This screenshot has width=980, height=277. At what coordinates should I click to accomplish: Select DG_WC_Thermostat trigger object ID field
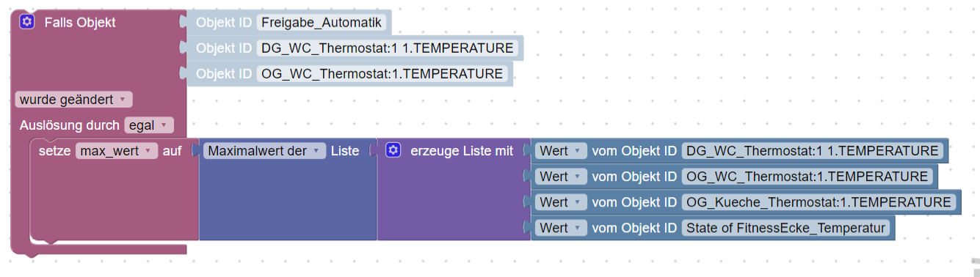(x=387, y=48)
